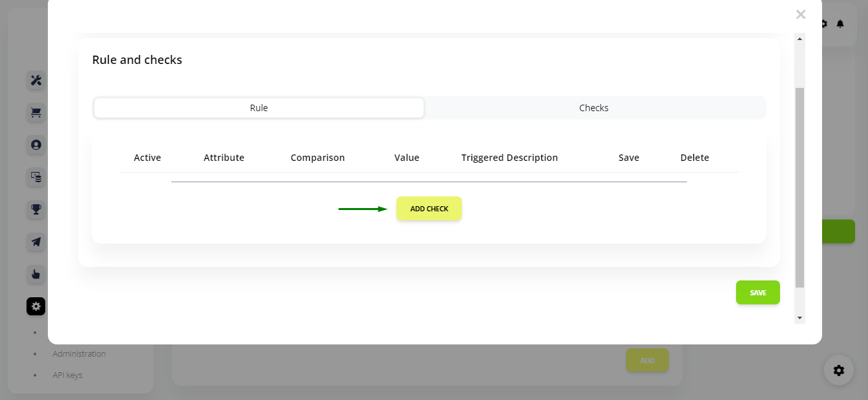Open the pointing hand sidebar icon
The height and width of the screenshot is (400, 868).
pyautogui.click(x=36, y=274)
